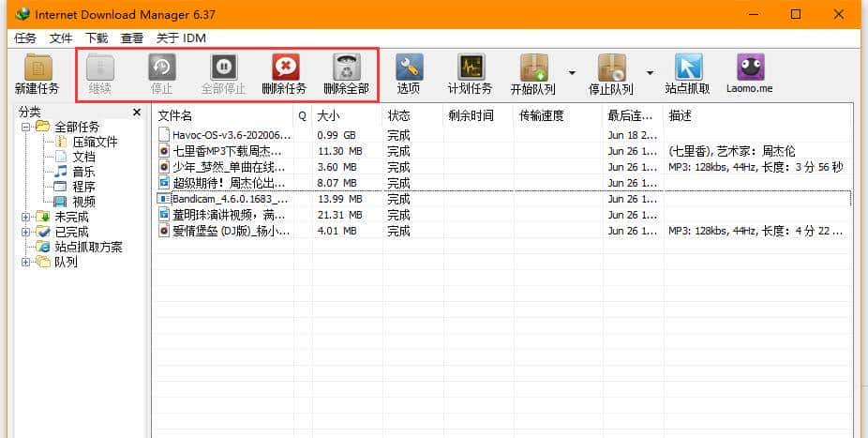Open the 站点抓取 site grabber icon
868x438 pixels.
(x=689, y=67)
